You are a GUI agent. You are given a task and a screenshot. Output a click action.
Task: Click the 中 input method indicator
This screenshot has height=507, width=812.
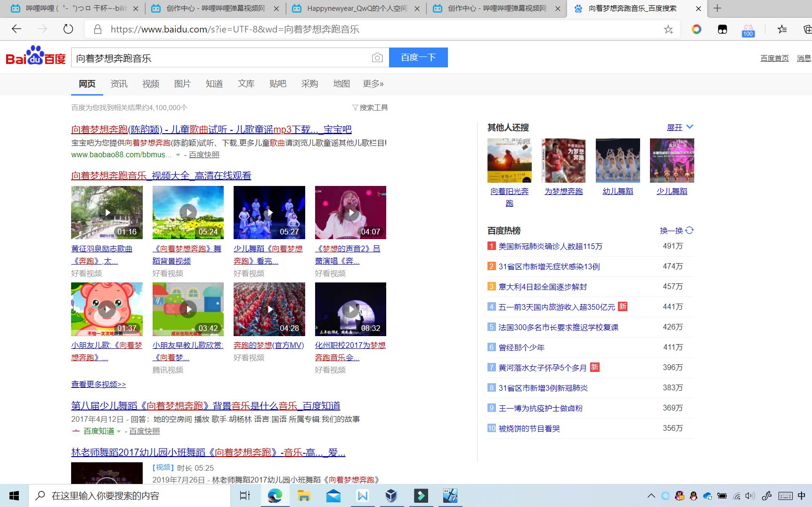801,496
